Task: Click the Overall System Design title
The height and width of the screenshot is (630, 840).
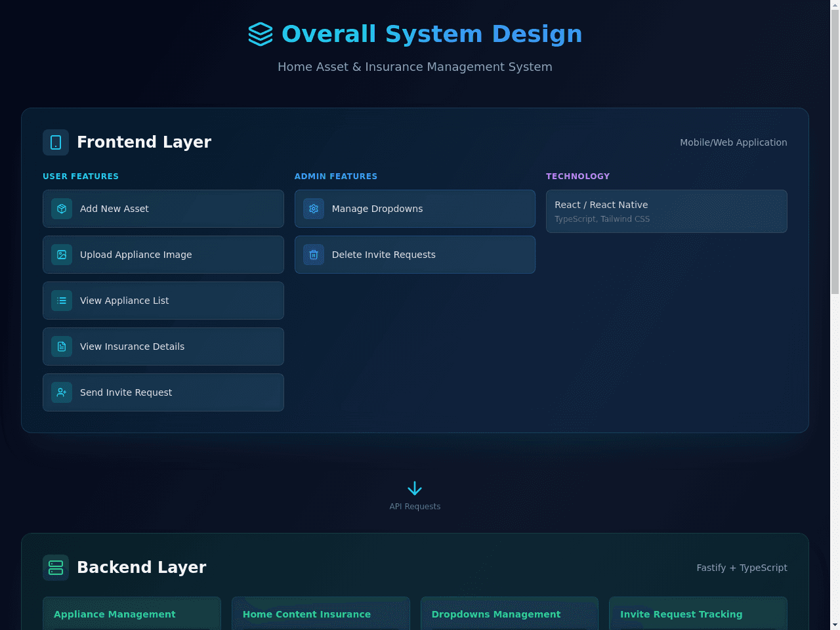Action: click(432, 34)
